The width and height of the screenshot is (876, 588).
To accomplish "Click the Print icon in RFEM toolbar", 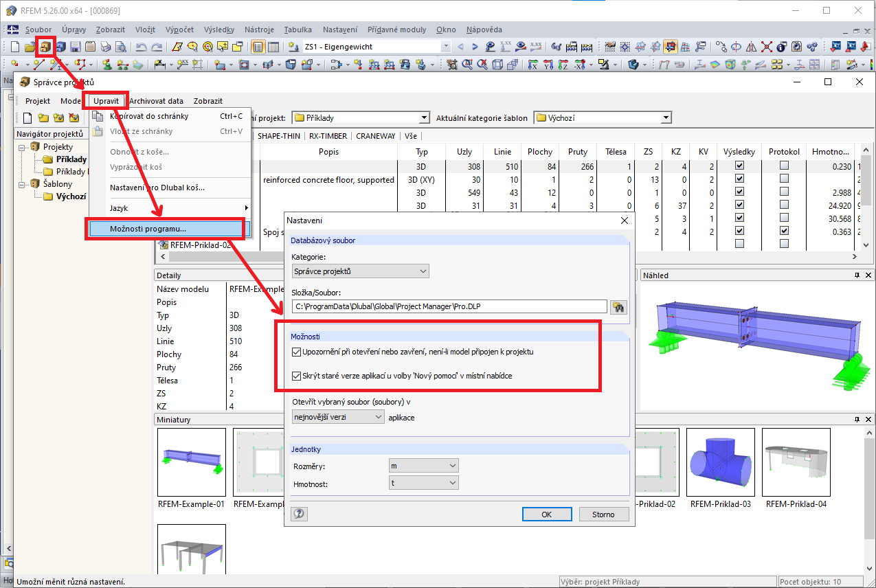I will pyautogui.click(x=105, y=47).
